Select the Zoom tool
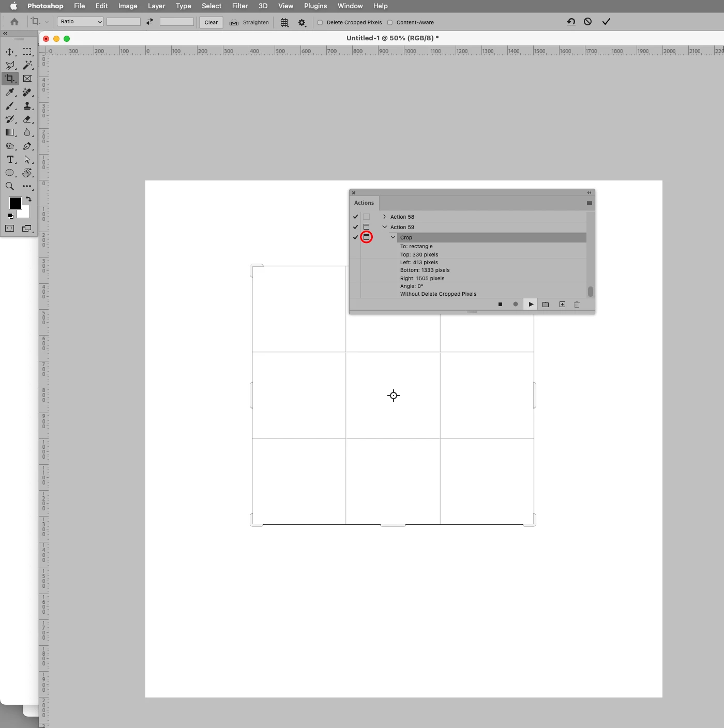The image size is (724, 728). pyautogui.click(x=10, y=186)
